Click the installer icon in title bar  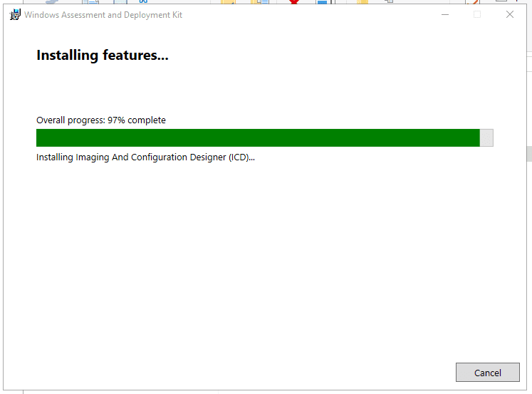click(14, 14)
